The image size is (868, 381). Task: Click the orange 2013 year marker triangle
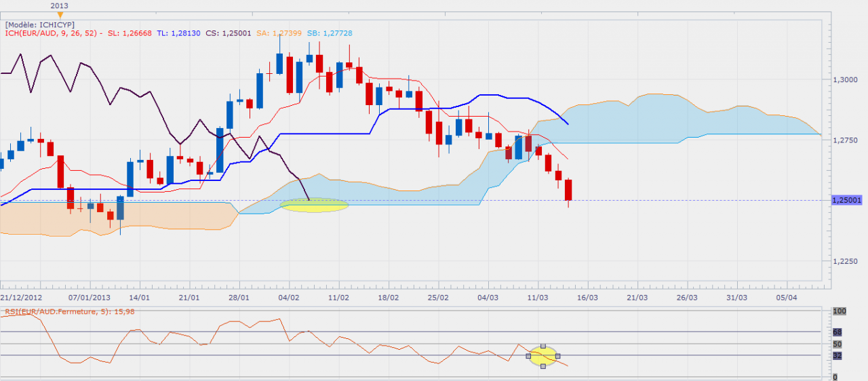[60, 14]
